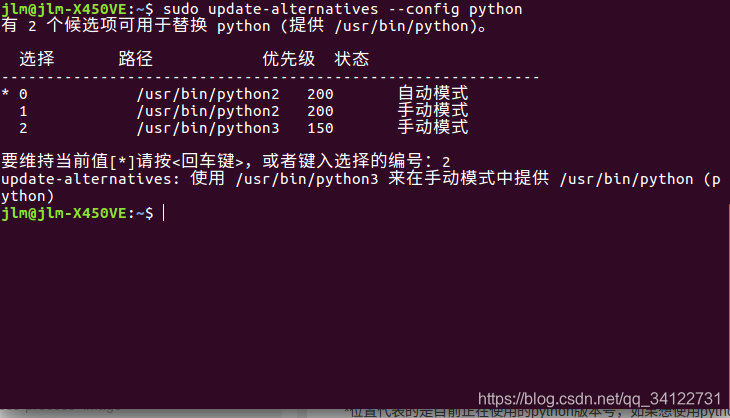Click the status '自动模式'
The image size is (730, 418).
pyautogui.click(x=433, y=93)
